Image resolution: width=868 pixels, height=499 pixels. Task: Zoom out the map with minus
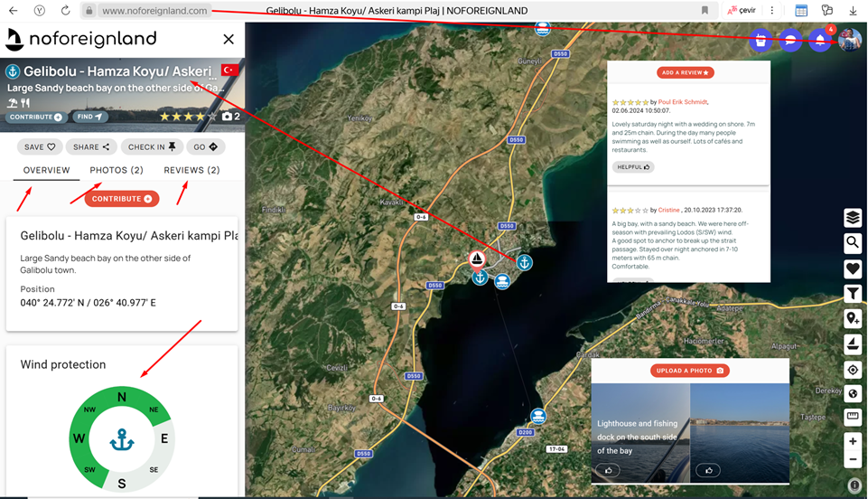coord(853,460)
